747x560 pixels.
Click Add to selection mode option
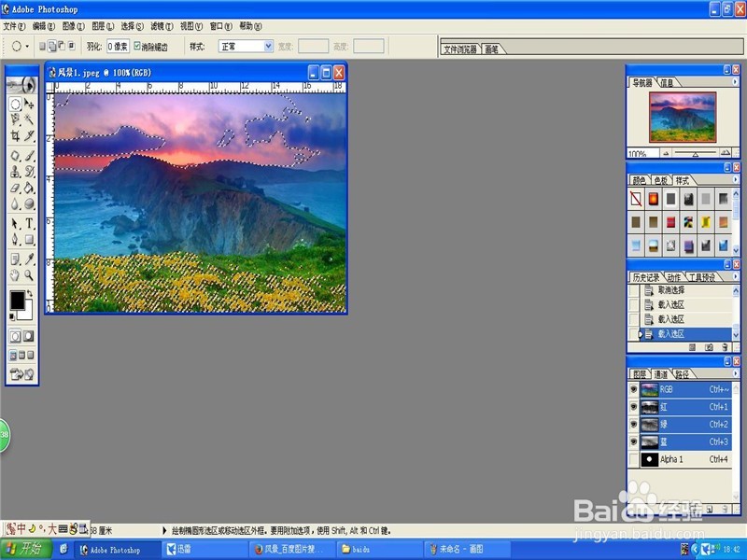click(x=52, y=46)
